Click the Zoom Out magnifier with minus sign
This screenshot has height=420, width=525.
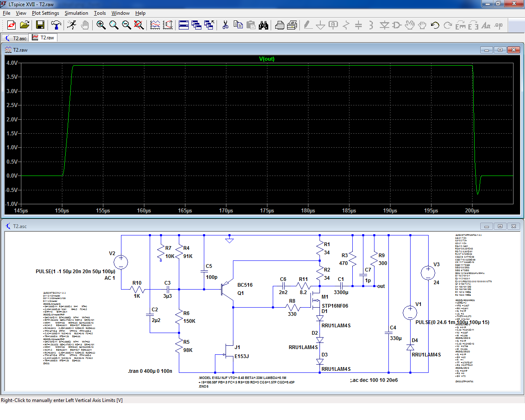(x=126, y=25)
